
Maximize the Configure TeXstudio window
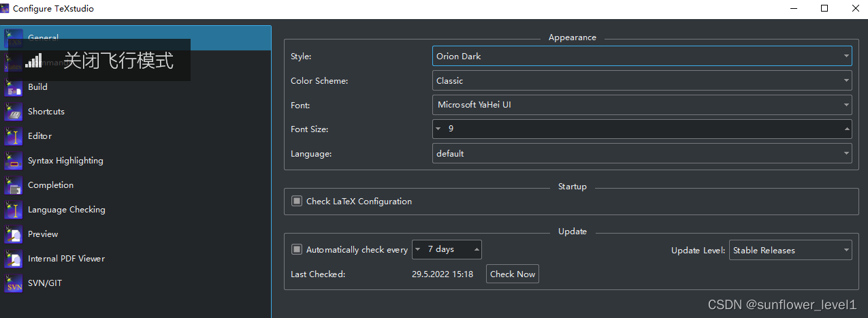tap(824, 8)
